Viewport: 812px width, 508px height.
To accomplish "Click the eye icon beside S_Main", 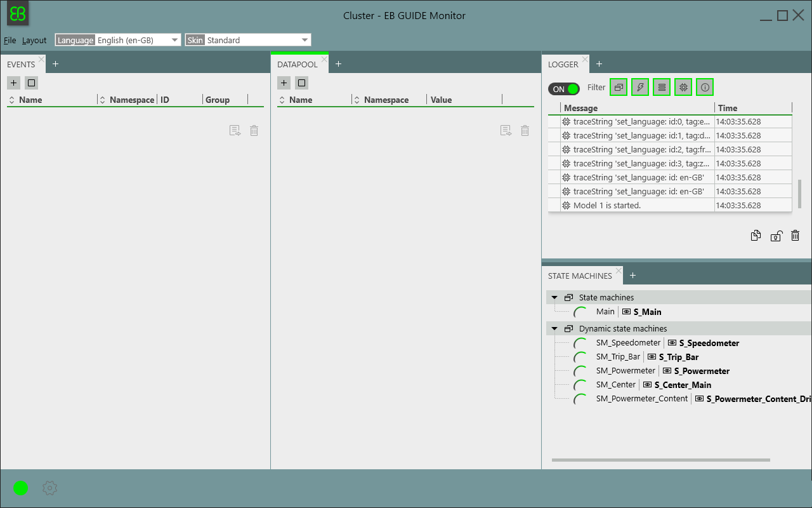I will (x=627, y=312).
